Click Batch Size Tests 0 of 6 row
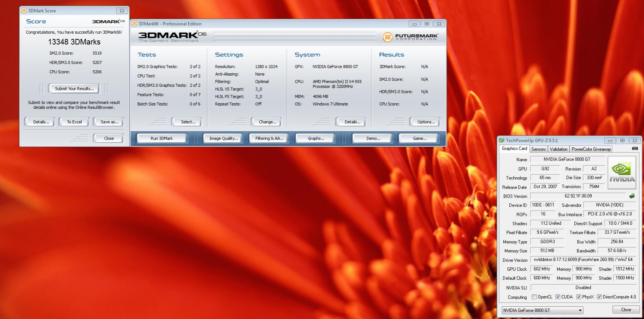The image size is (644, 319). (x=169, y=104)
